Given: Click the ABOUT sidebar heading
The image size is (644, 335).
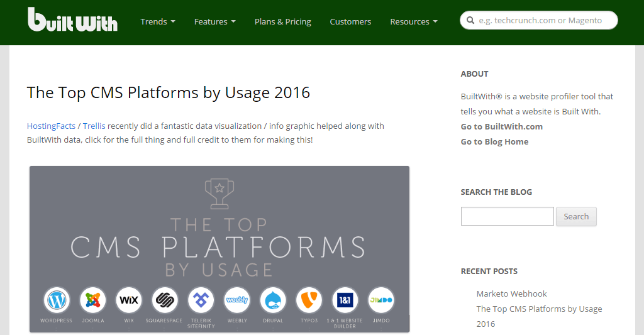Looking at the screenshot, I should [474, 74].
